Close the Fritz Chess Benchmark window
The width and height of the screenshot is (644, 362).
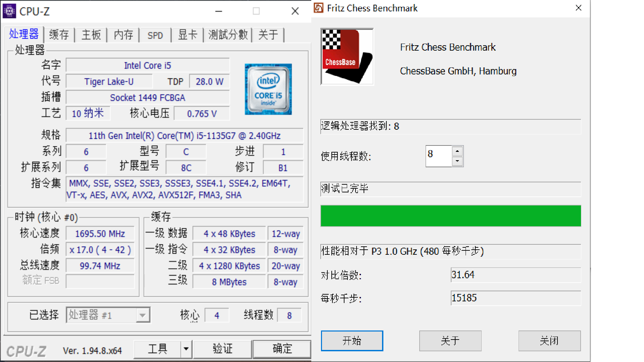pos(578,8)
